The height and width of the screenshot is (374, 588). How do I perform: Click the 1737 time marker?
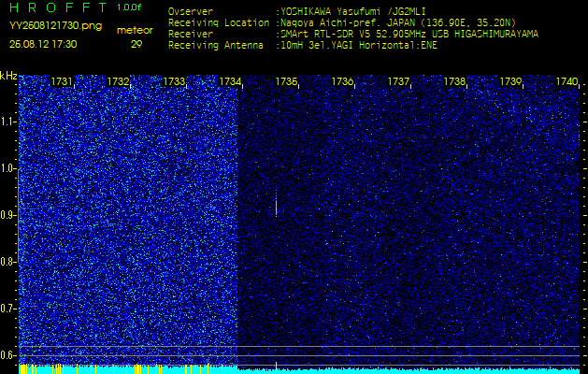tap(398, 81)
